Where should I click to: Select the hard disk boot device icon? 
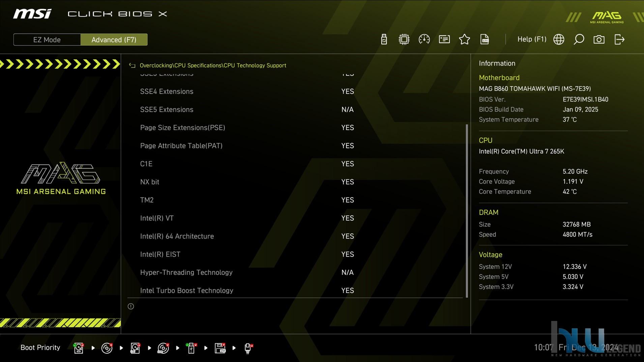tap(79, 348)
